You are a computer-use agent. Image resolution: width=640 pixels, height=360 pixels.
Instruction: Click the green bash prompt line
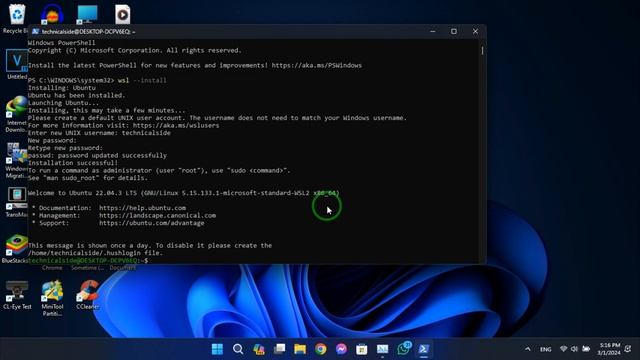pos(88,260)
